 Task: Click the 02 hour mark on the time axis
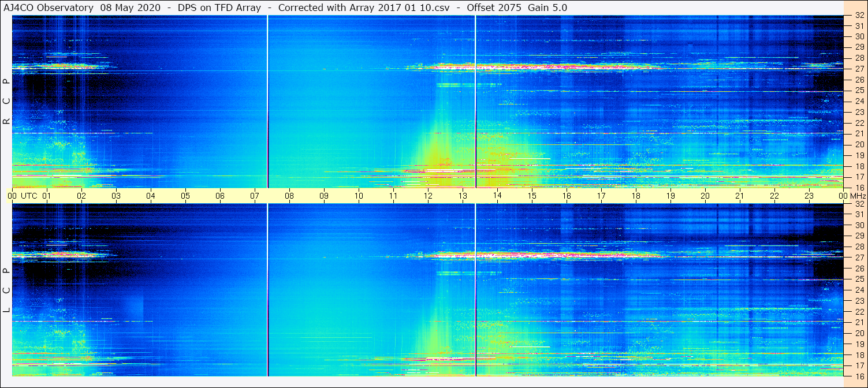[81, 196]
